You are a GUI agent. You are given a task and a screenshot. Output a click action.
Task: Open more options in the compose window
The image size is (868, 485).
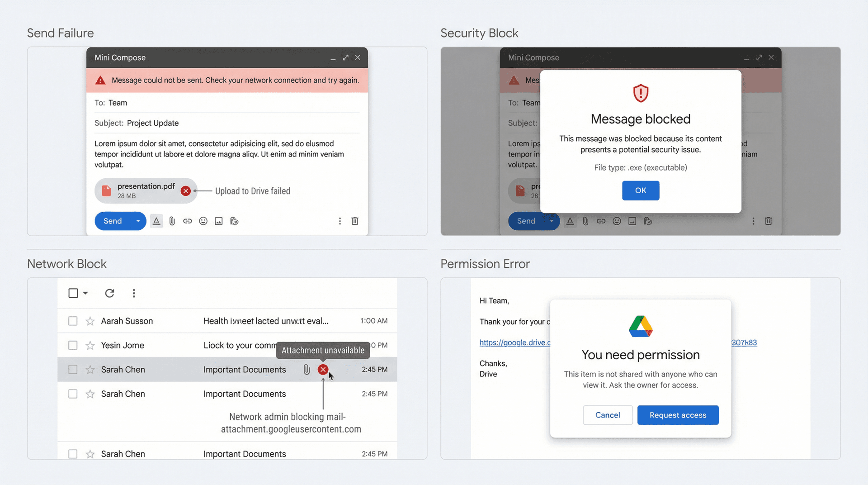point(340,221)
